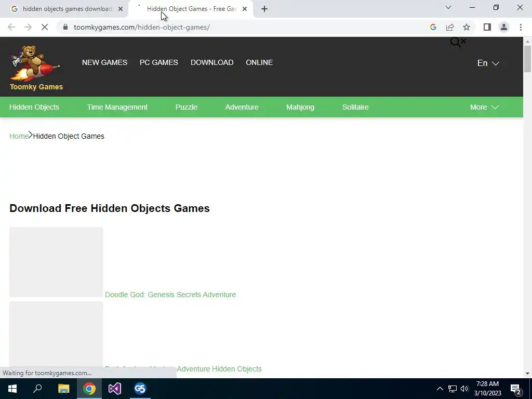This screenshot has height=399, width=532.
Task: Open a new browser tab
Action: (264, 9)
